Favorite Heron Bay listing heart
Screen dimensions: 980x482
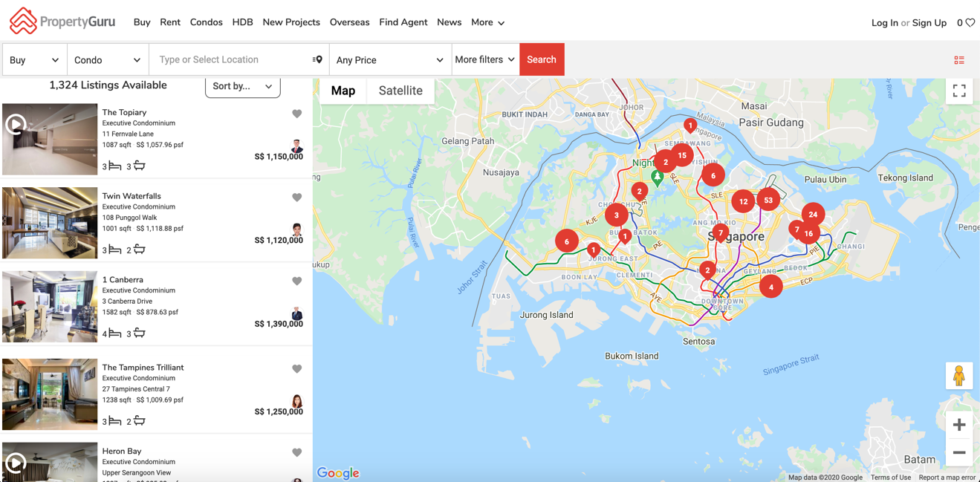click(x=297, y=452)
